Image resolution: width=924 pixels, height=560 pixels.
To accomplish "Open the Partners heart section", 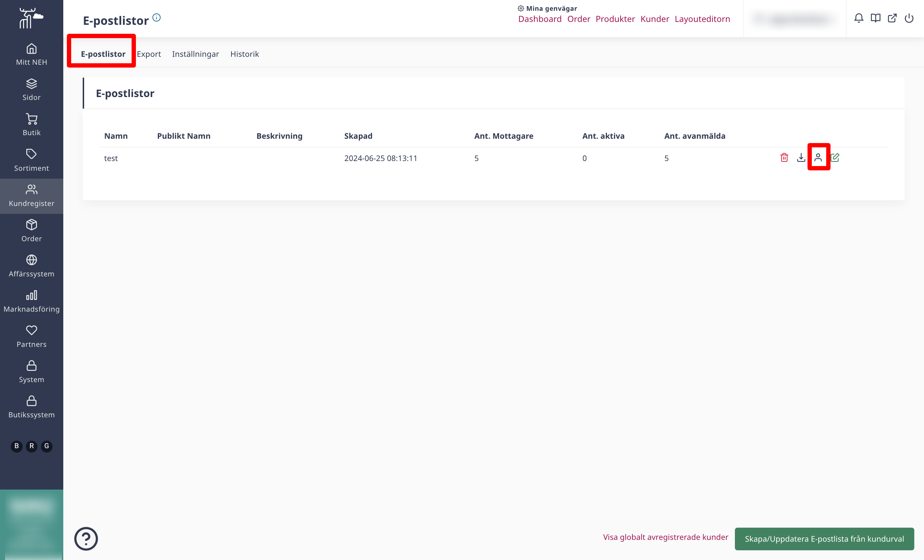I will coord(32,336).
